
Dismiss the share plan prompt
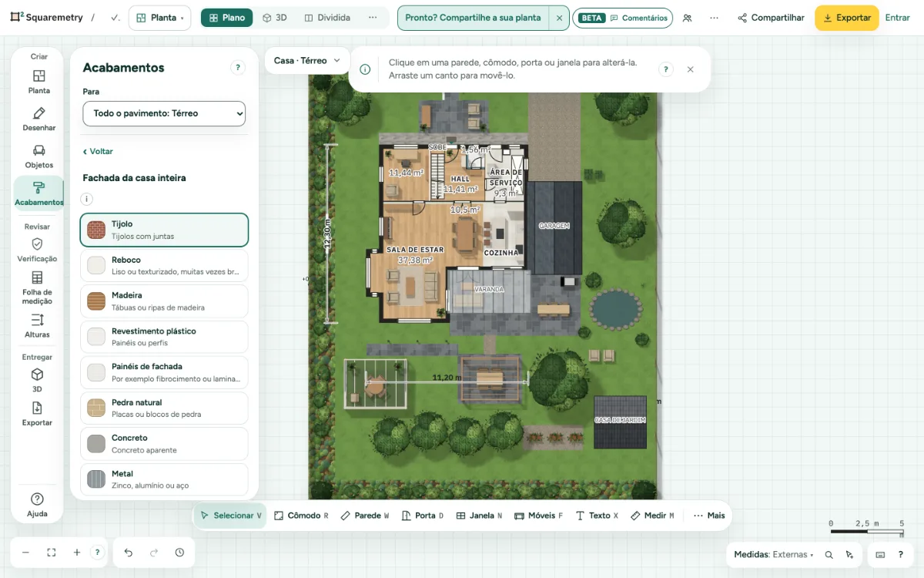(x=559, y=18)
